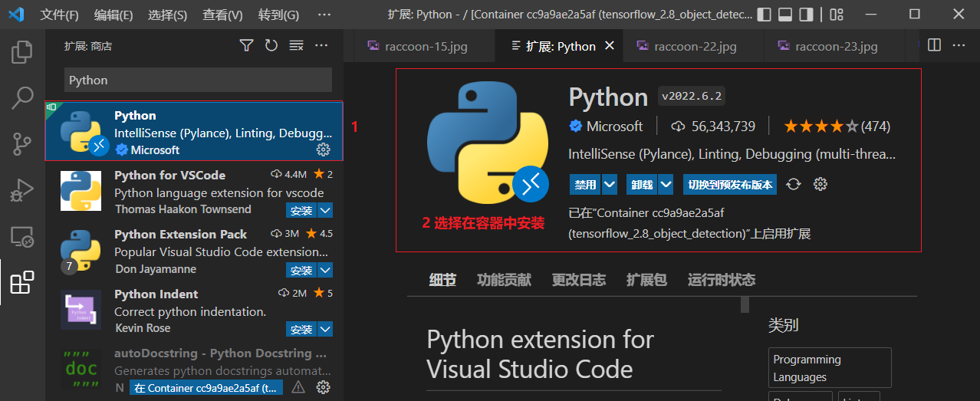Click warning icon on autoDocstring extension
The image size is (980, 401).
click(x=298, y=387)
